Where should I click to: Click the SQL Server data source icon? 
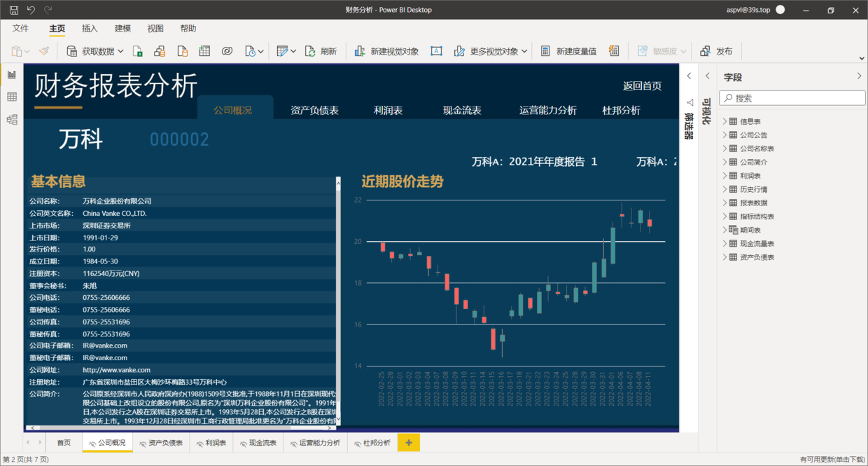tap(182, 51)
